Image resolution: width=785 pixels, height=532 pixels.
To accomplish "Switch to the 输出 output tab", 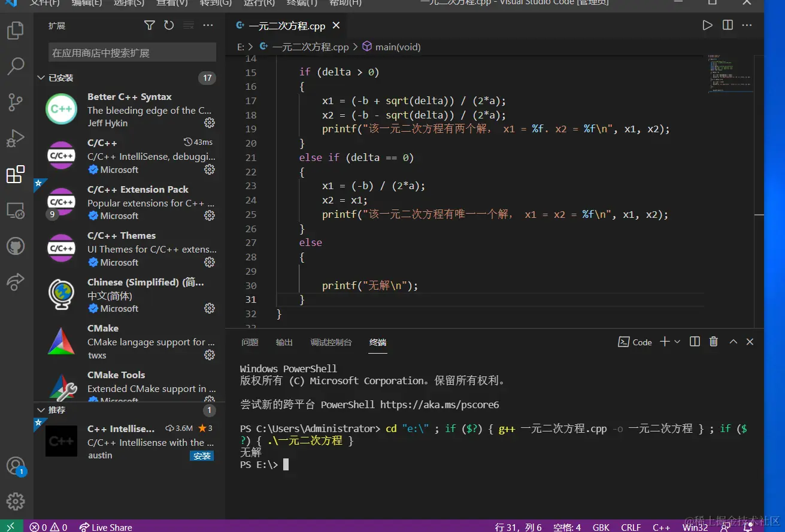I will [x=284, y=342].
